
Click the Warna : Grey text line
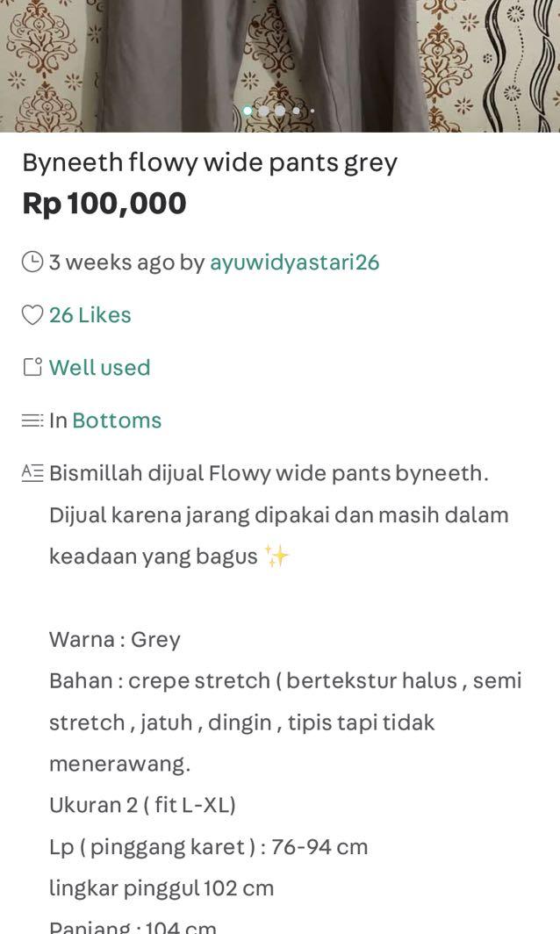114,640
